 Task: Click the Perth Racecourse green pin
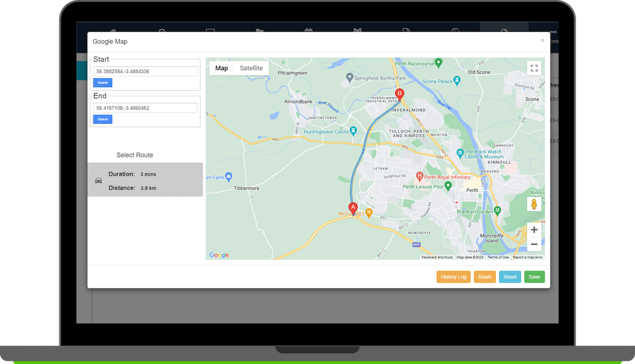click(438, 63)
